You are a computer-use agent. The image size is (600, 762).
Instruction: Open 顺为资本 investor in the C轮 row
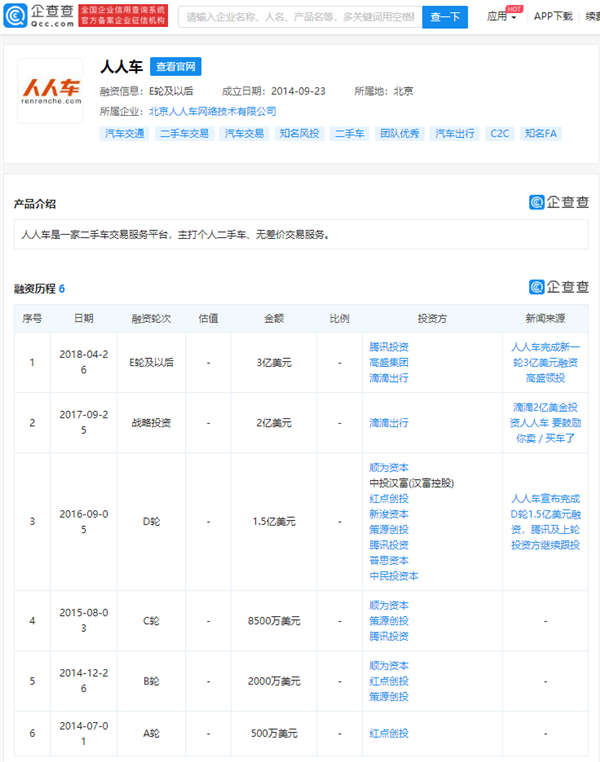pyautogui.click(x=389, y=606)
